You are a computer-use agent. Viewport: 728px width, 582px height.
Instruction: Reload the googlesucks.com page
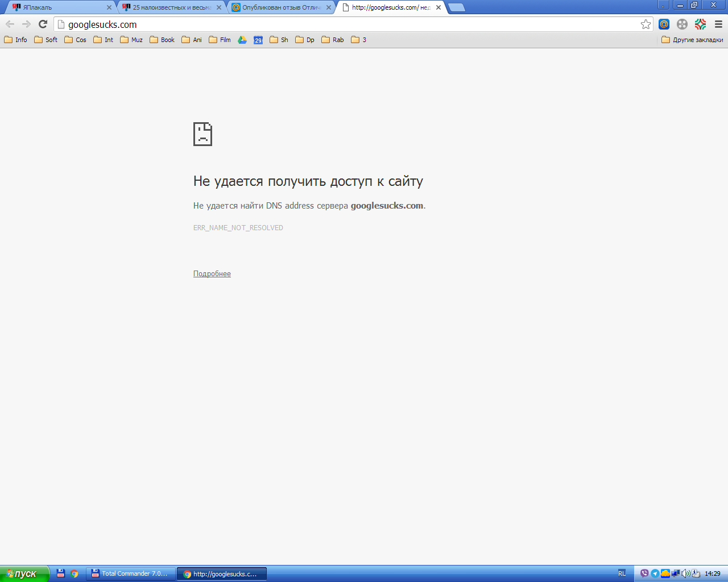[43, 24]
